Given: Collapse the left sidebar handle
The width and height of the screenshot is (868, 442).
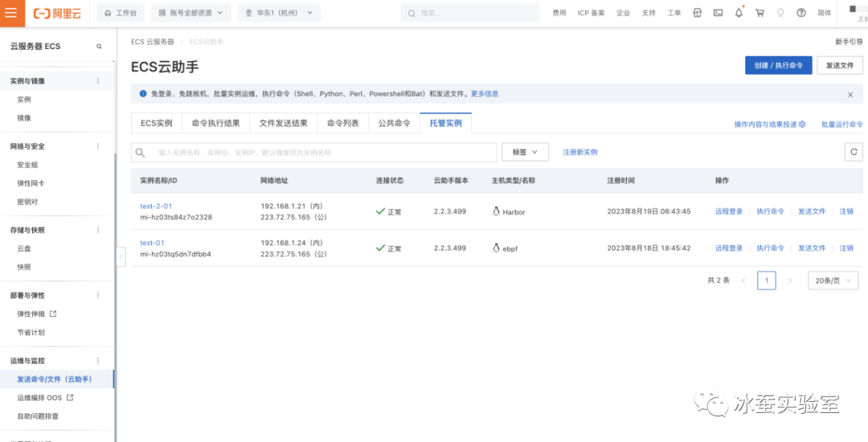Looking at the screenshot, I should [121, 256].
